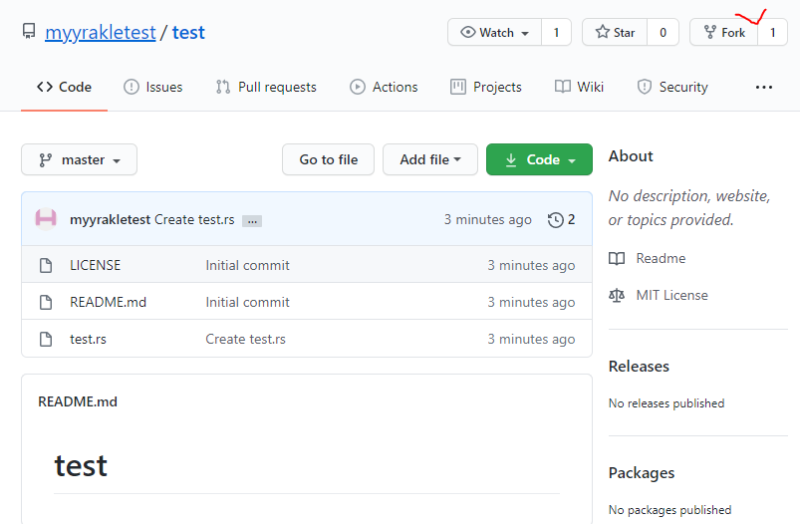Viewport: 800px width, 524px height.
Task: Open the myyrakletest owner link
Action: 100,32
